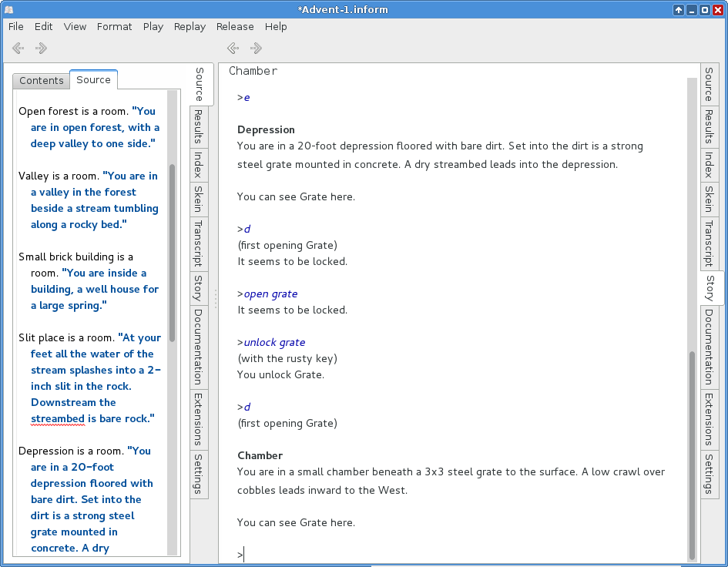Click the source editor vertical scrollbar thumb

(x=173, y=253)
